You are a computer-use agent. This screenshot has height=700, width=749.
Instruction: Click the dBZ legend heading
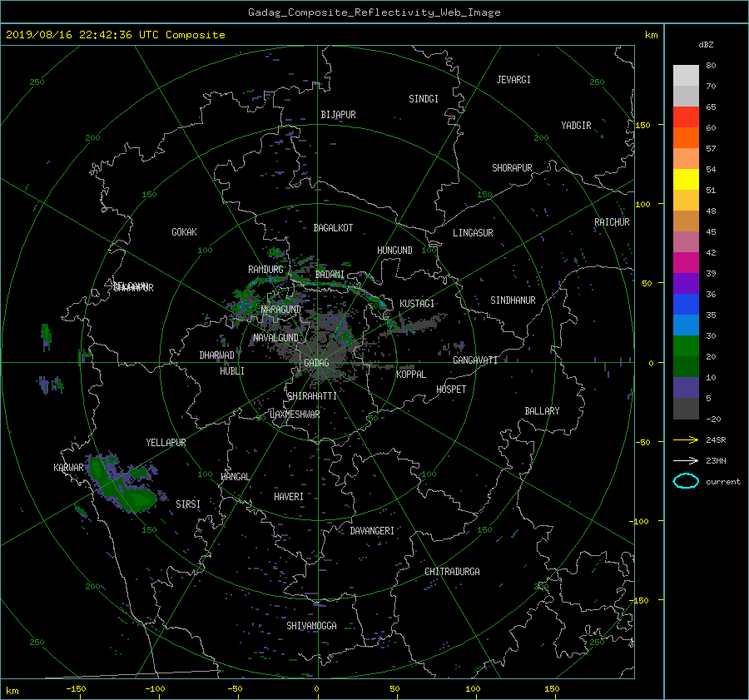click(706, 45)
